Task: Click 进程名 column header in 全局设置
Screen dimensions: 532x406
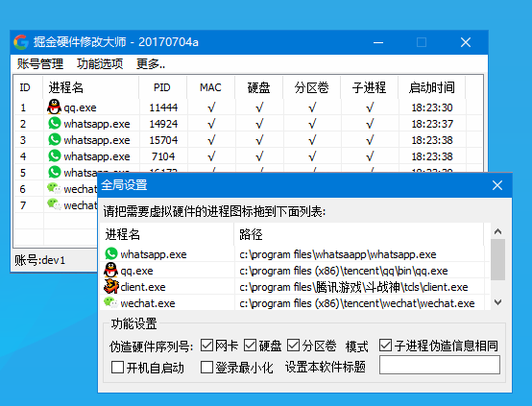Action: (x=166, y=234)
